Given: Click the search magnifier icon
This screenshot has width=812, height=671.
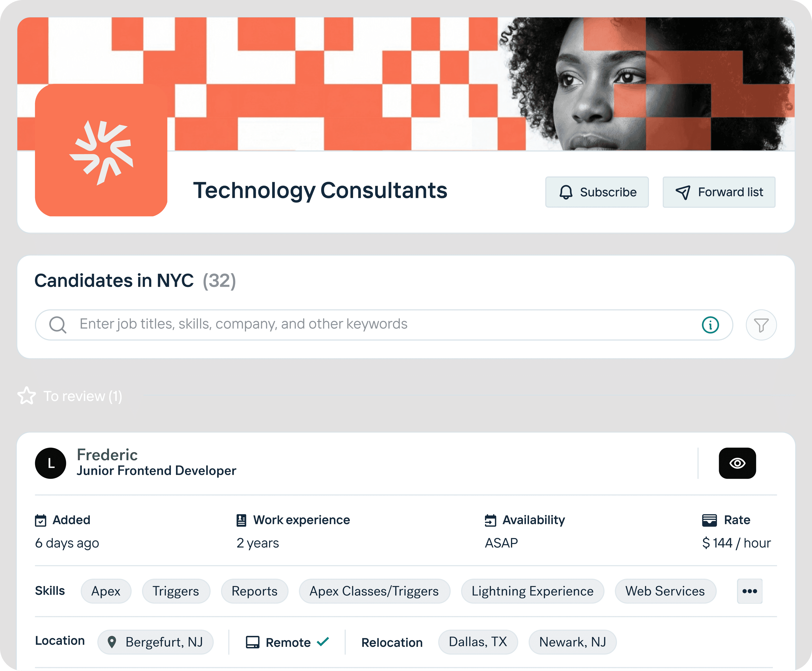Looking at the screenshot, I should click(x=58, y=325).
